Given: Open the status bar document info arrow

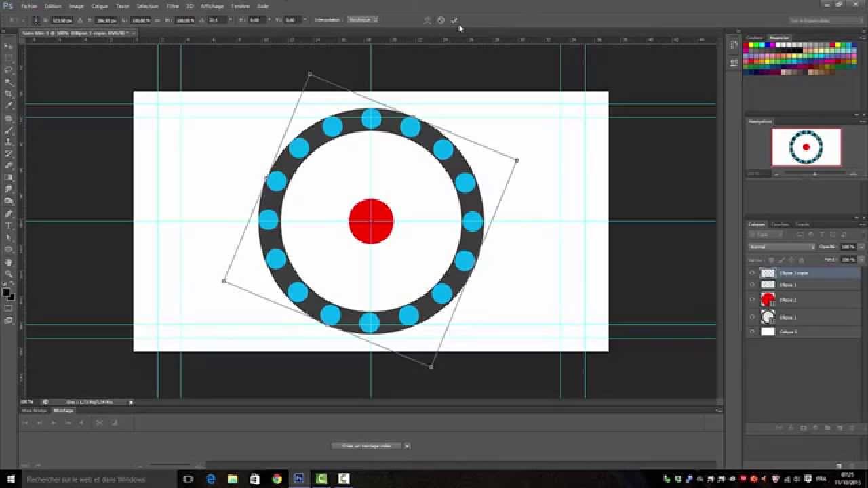Looking at the screenshot, I should [x=131, y=402].
